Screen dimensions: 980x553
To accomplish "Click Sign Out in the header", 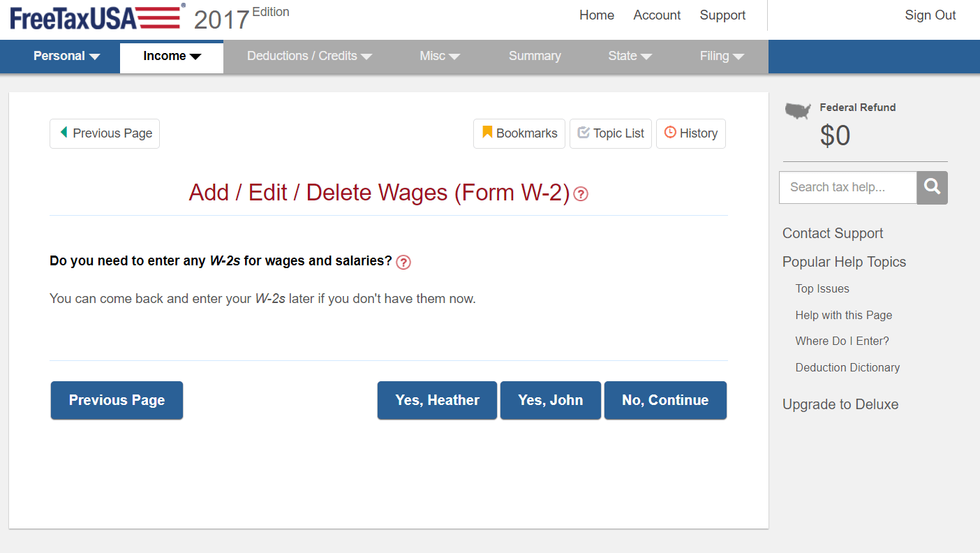I will tap(930, 15).
